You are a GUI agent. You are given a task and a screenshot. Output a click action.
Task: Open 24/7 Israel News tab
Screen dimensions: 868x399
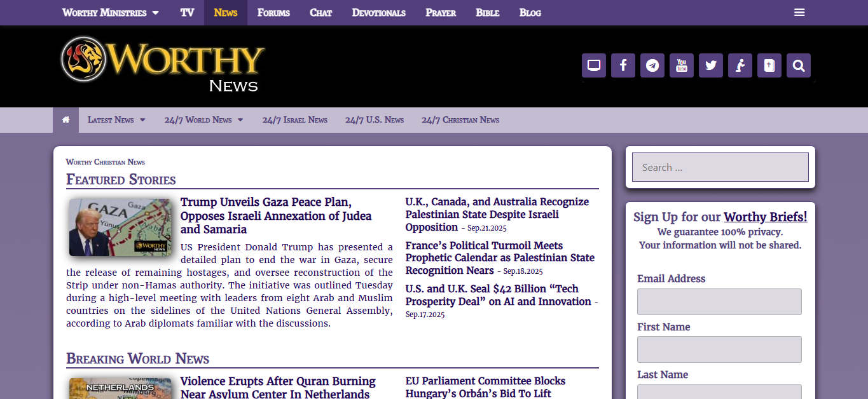click(294, 120)
